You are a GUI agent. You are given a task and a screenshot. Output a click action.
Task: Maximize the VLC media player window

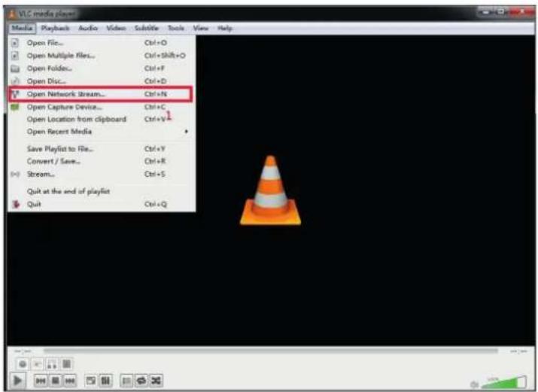(x=502, y=12)
